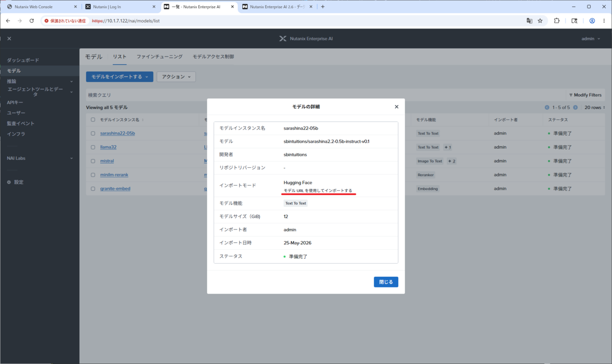This screenshot has height=364, width=612.
Task: Expand the 推論 sidebar section
Action: (39, 81)
